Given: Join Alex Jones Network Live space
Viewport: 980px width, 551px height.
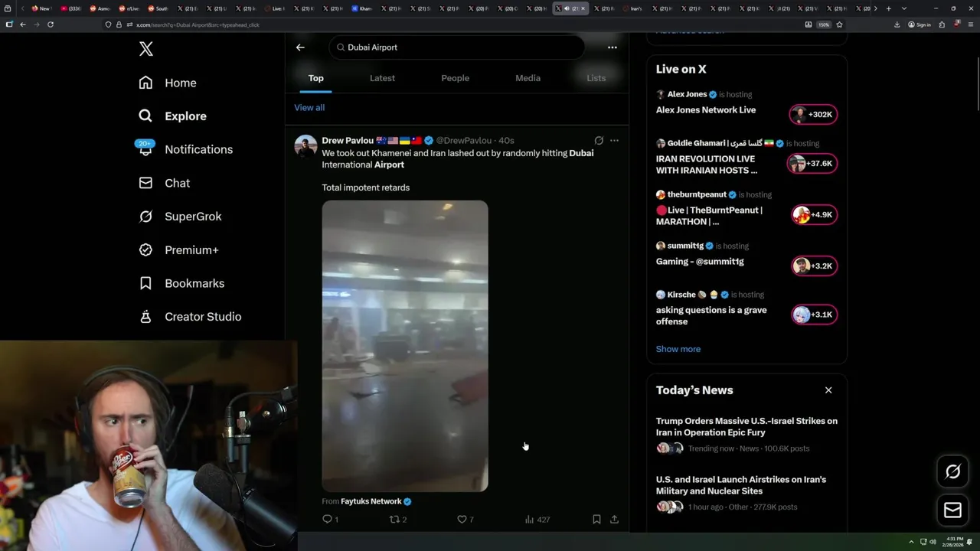Looking at the screenshot, I should [x=705, y=110].
